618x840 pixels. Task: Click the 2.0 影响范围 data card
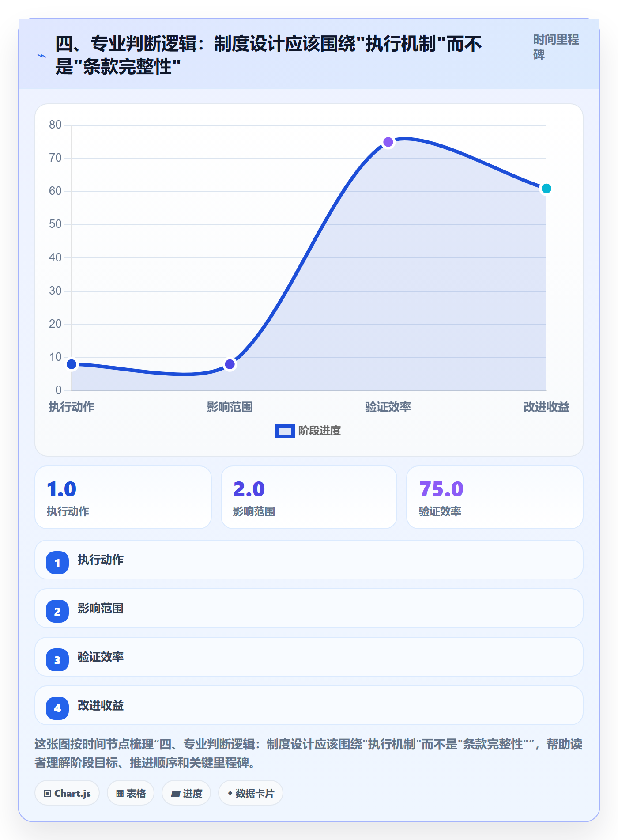(x=309, y=497)
